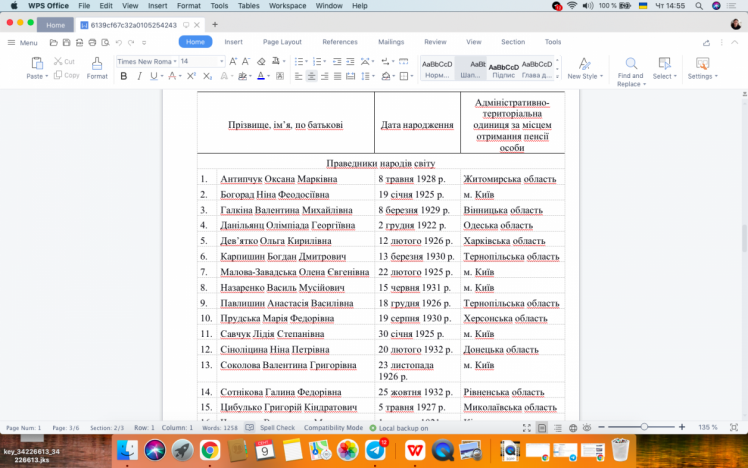
Task: Open the Tables menu in menu bar
Action: pyautogui.click(x=249, y=6)
